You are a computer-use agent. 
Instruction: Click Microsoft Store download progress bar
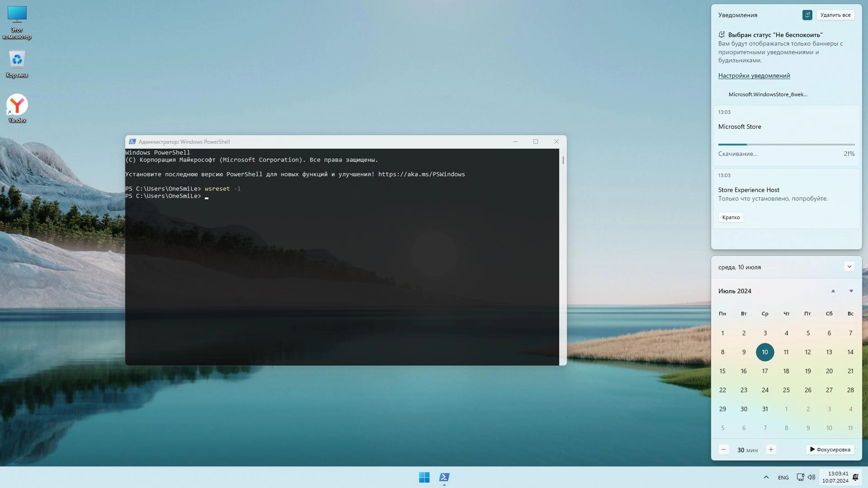pos(786,145)
